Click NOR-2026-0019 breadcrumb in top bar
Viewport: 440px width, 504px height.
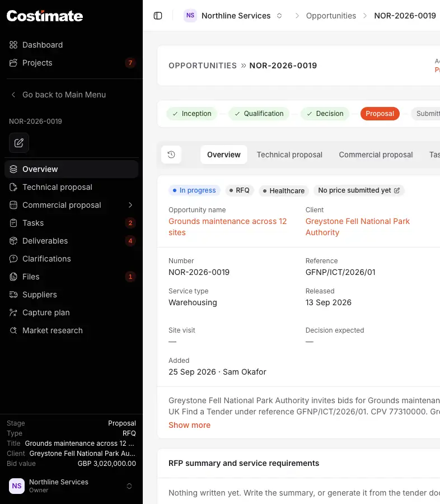405,16
